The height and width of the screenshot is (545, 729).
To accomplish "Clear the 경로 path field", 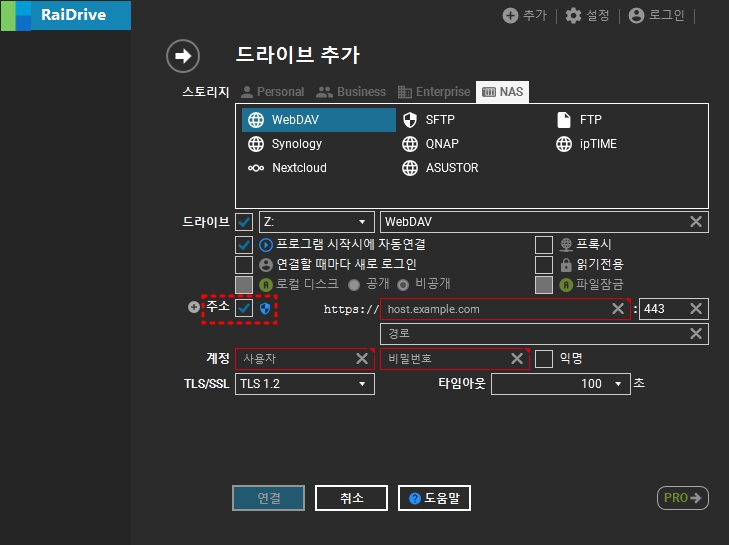I will pos(696,333).
